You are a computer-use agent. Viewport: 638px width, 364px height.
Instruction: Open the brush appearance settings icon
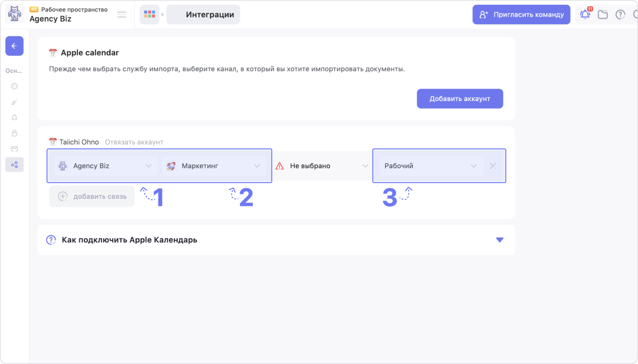(x=14, y=102)
